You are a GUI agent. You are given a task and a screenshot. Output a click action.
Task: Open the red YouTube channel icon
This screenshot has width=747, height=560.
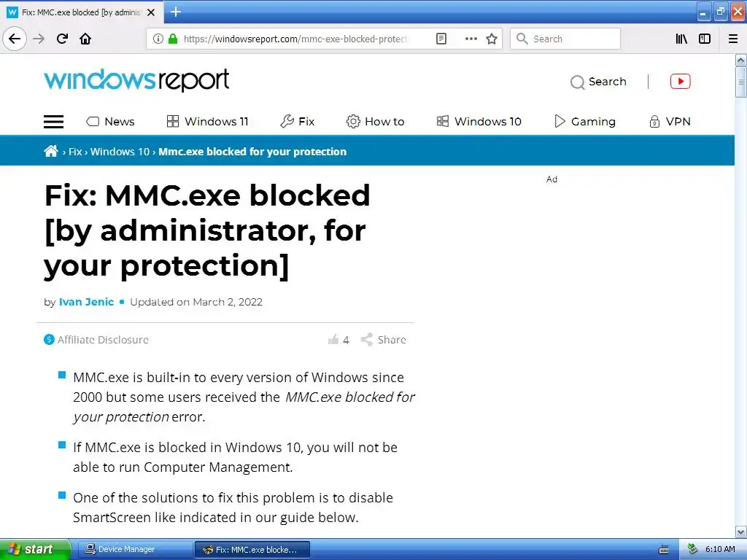coord(681,82)
